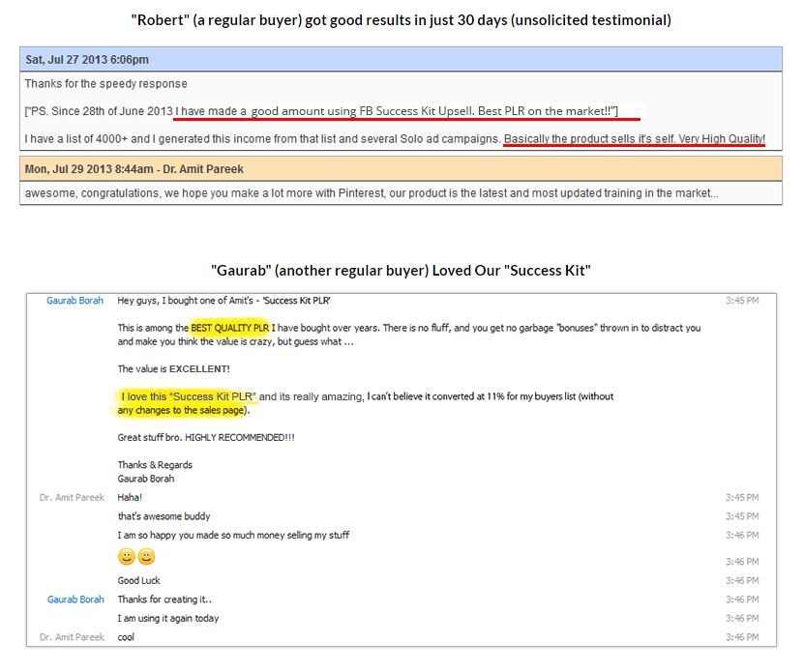
Task: Click "I have a list of 4000+" sentence
Action: (262, 139)
